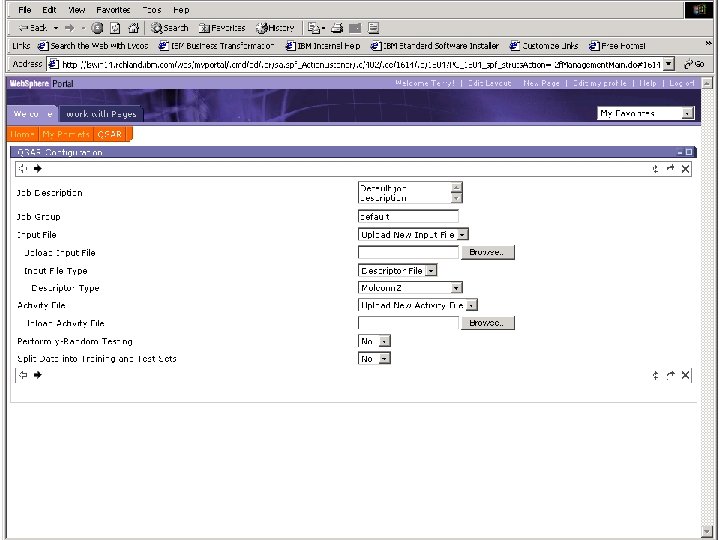Open the Activity File dropdown

(418, 305)
